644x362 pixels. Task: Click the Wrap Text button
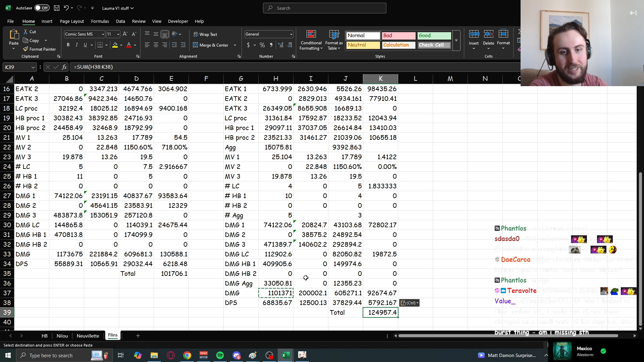[205, 35]
